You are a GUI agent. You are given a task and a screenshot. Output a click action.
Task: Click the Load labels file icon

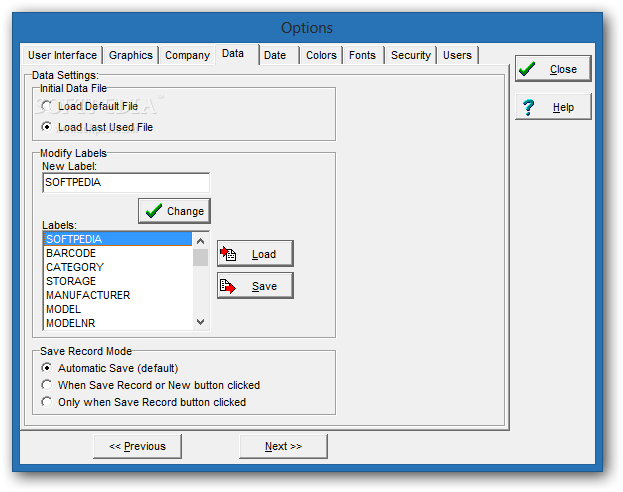[228, 254]
